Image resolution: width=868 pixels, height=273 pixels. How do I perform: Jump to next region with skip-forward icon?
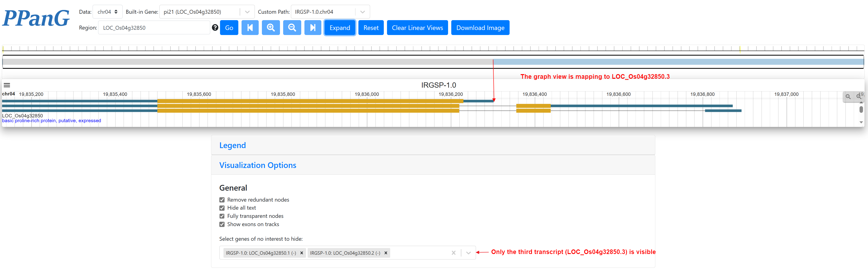313,28
